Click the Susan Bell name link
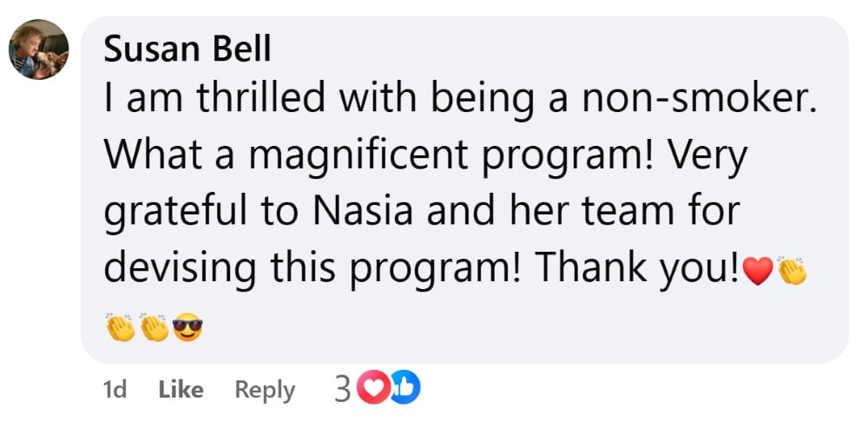The width and height of the screenshot is (868, 441). [187, 49]
